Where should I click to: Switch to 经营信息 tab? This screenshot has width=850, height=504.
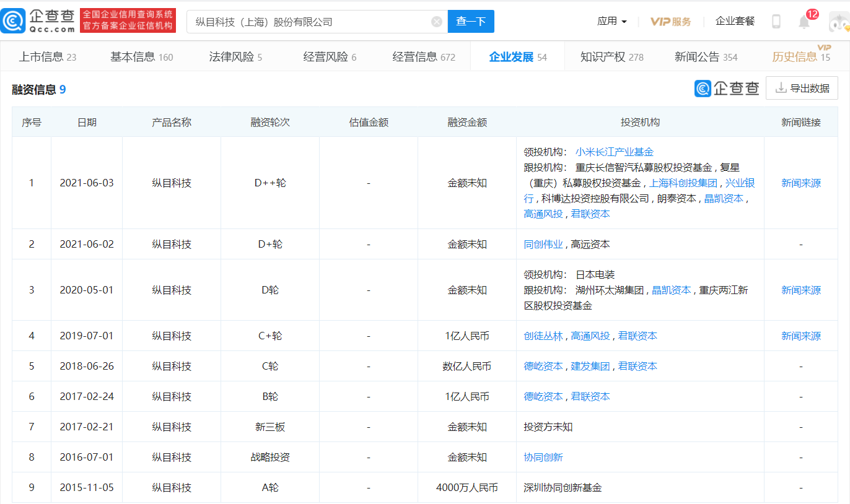424,57
